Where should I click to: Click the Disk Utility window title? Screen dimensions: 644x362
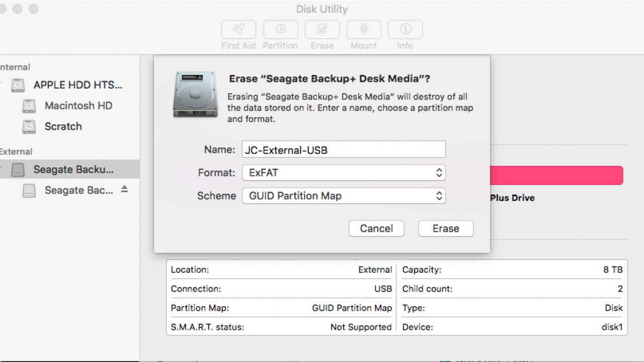[x=322, y=9]
